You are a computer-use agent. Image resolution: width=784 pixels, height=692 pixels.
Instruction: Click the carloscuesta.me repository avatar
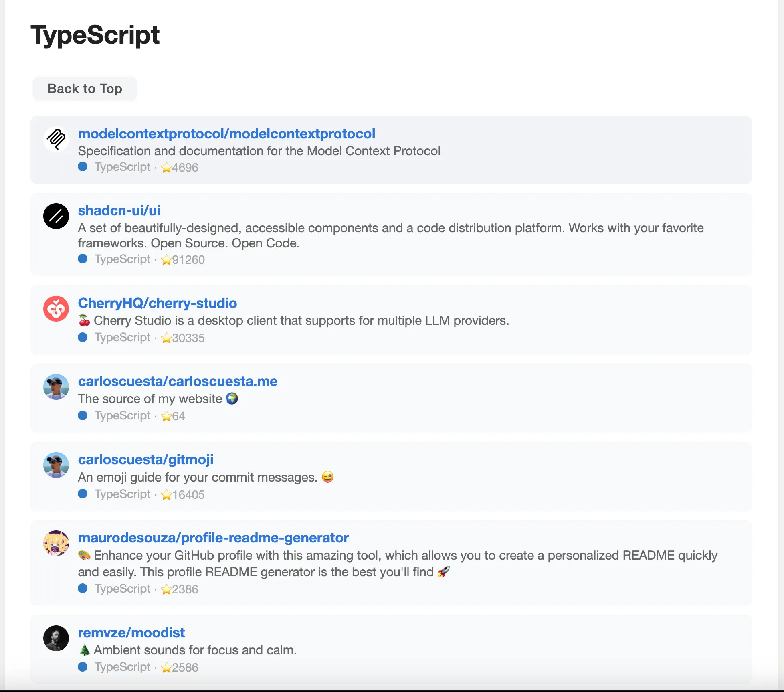point(56,387)
